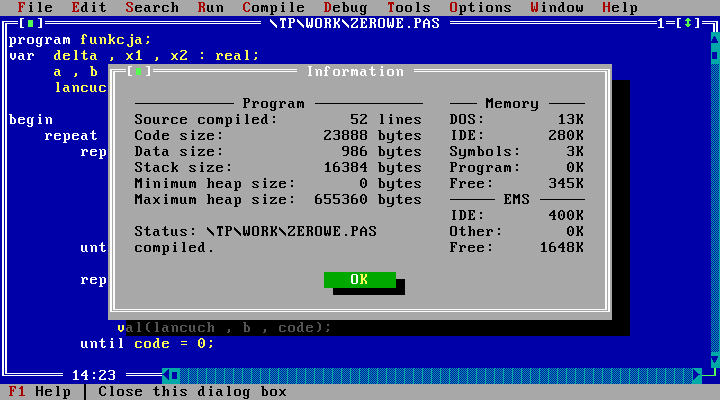Expand the Search menu
Viewport: 720px width, 400px height.
152,7
